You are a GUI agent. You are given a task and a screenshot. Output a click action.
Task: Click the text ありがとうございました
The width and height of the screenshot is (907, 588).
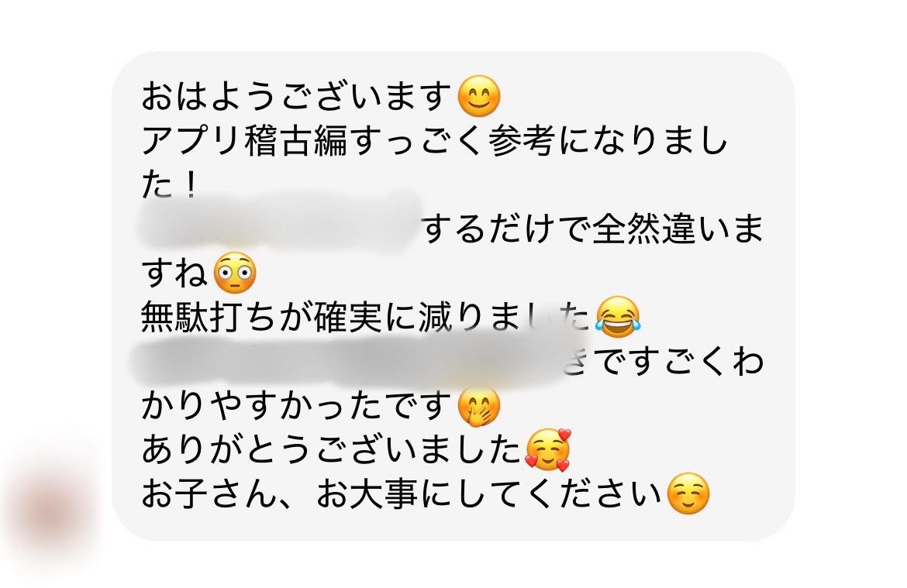(x=332, y=450)
